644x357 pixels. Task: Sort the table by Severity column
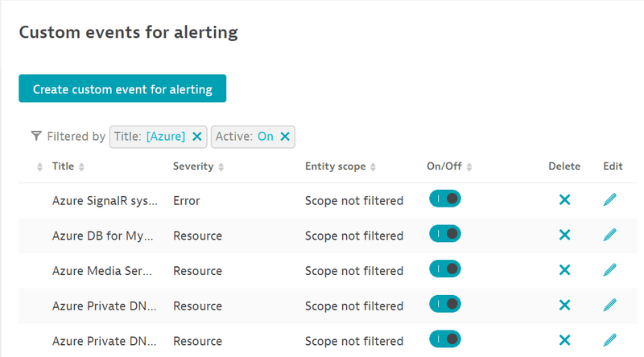[x=193, y=166]
